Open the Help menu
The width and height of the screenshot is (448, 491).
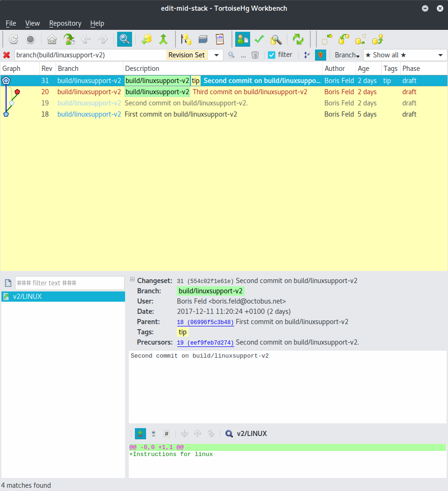coord(97,23)
